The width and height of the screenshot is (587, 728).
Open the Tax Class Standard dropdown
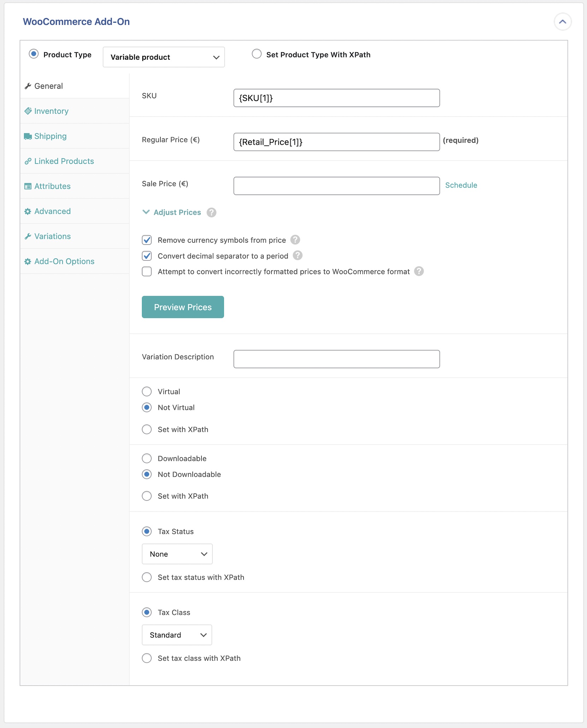tap(177, 635)
